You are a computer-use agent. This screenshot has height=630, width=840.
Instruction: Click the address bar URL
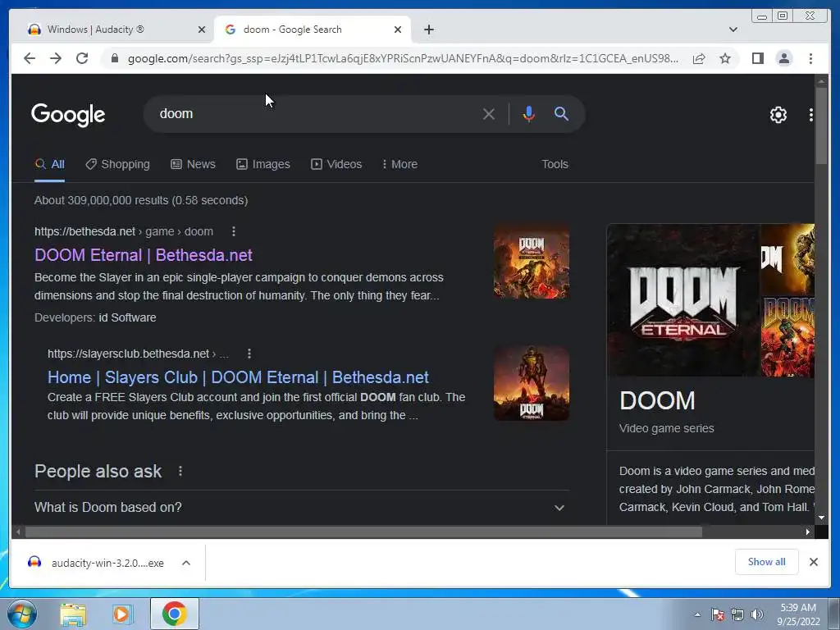coord(403,58)
